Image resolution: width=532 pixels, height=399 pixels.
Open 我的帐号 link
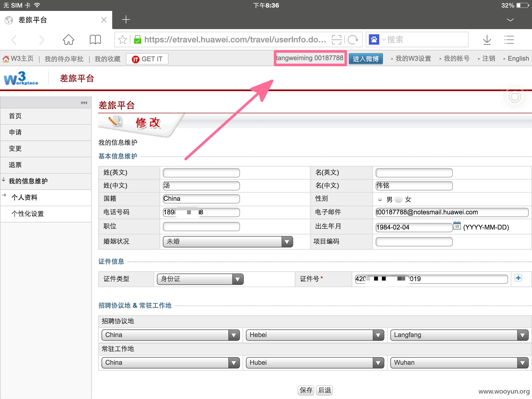(457, 59)
